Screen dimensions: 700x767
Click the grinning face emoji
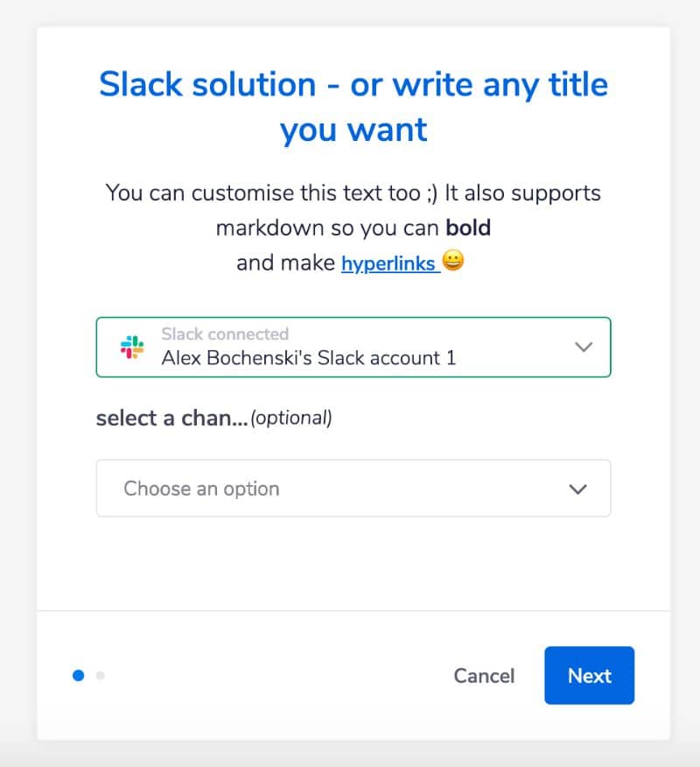click(453, 260)
